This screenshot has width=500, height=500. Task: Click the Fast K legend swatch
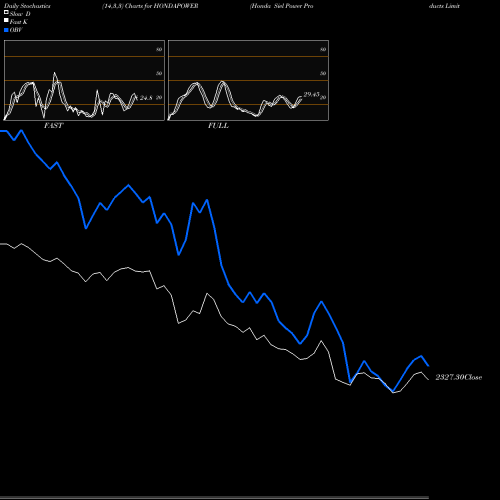point(6,21)
